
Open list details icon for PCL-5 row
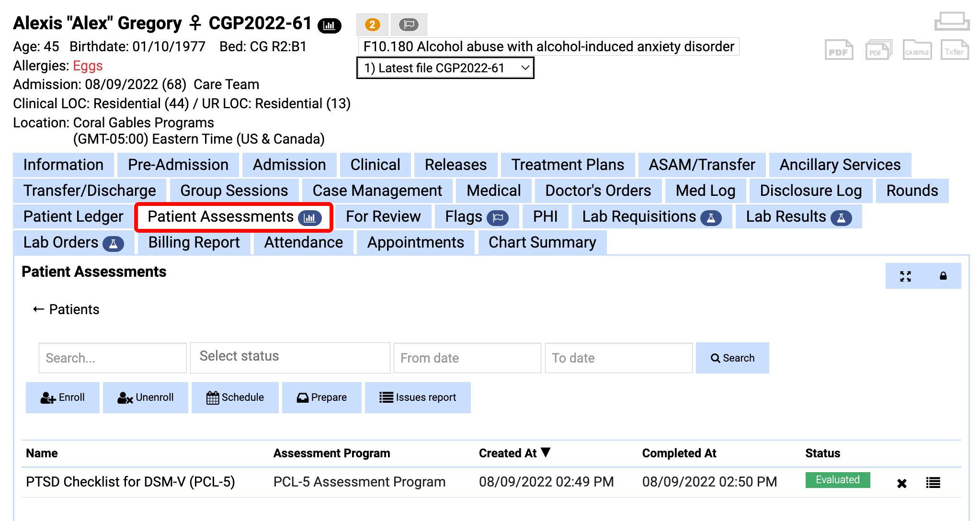point(933,483)
